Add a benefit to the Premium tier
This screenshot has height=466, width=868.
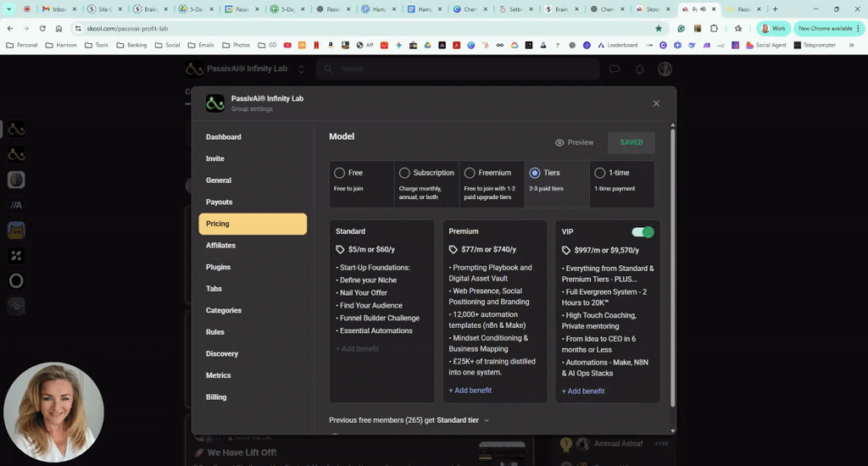click(x=470, y=391)
